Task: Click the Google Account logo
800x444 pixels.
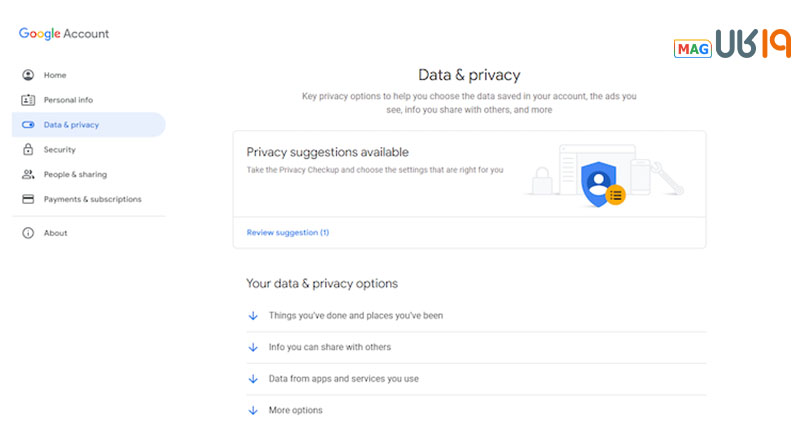Action: (64, 34)
